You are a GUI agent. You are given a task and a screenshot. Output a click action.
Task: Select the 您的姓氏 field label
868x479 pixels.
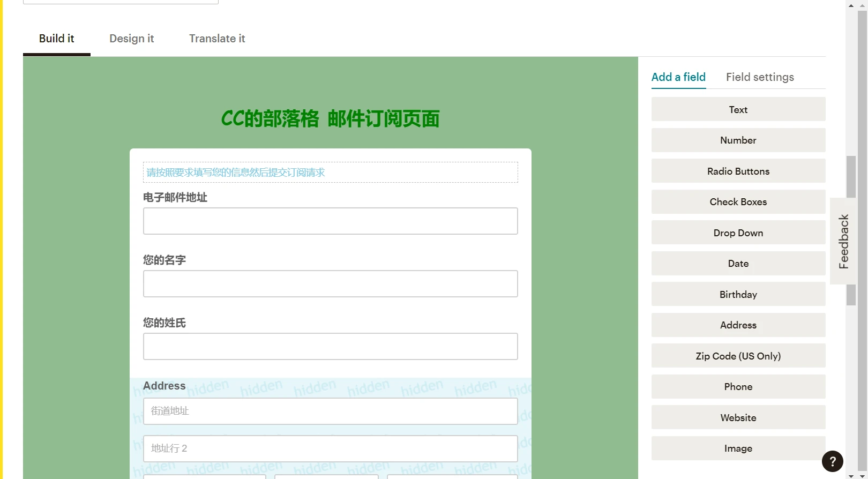pyautogui.click(x=164, y=323)
